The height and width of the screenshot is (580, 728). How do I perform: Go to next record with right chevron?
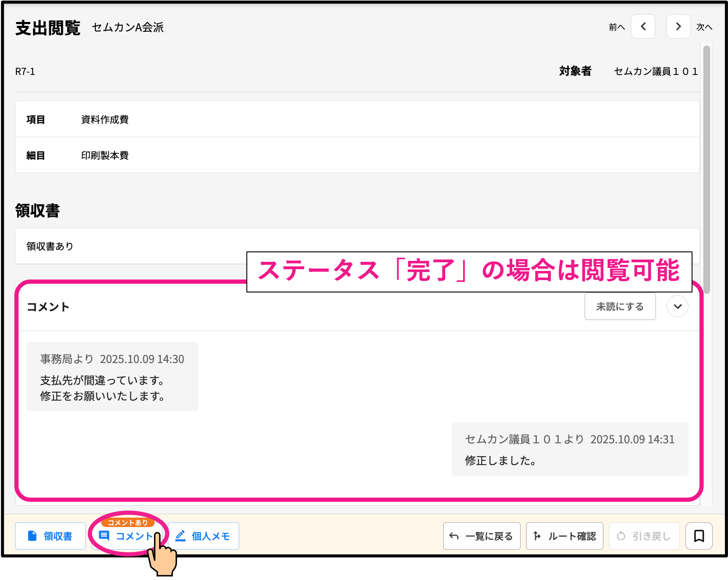(x=678, y=27)
